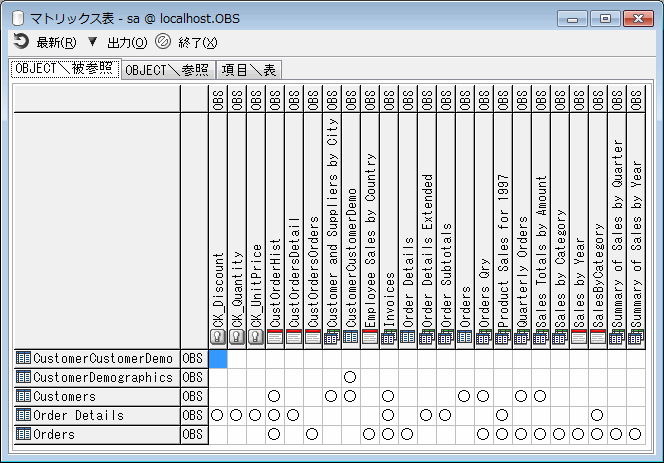664x463 pixels.
Task: Click the Customers row table icon
Action: [24, 396]
